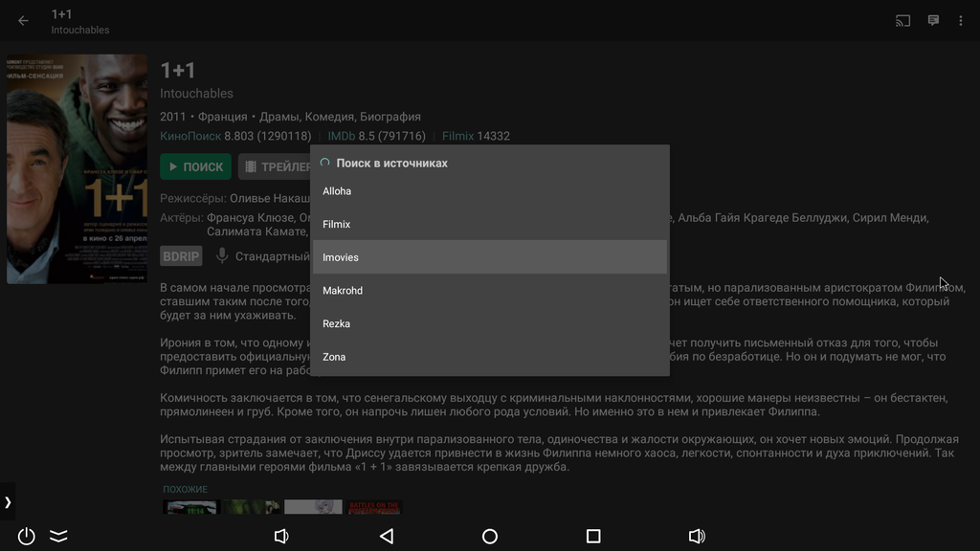Open the comments icon in the top bar
Viewport: 980px width, 551px height.
click(933, 21)
